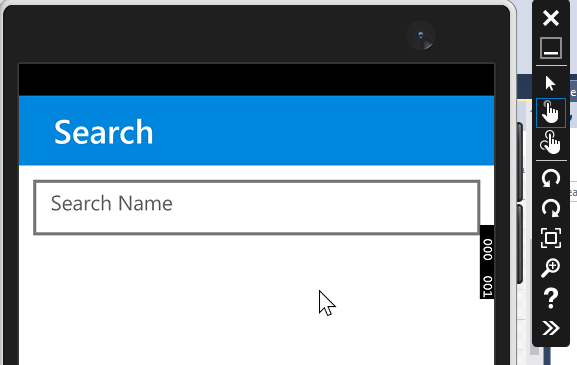Click the phone's dark top bezel
Image resolution: width=577 pixels, height=365 pixels.
pyautogui.click(x=221, y=35)
